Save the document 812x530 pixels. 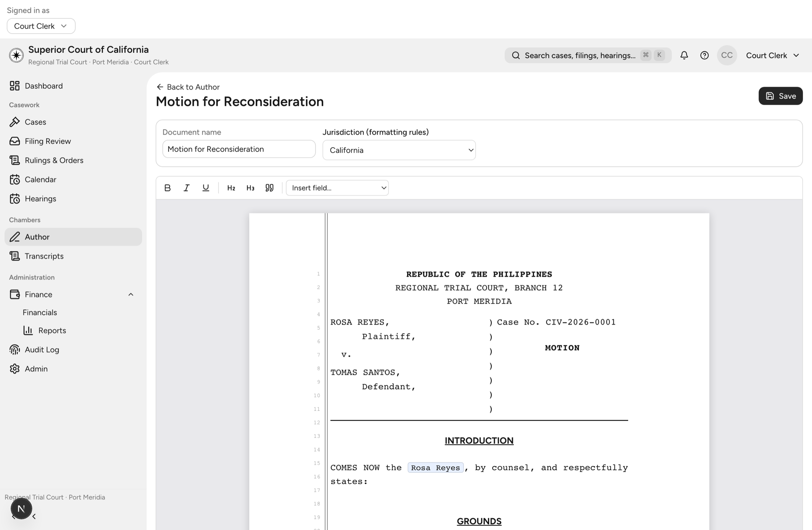point(780,96)
